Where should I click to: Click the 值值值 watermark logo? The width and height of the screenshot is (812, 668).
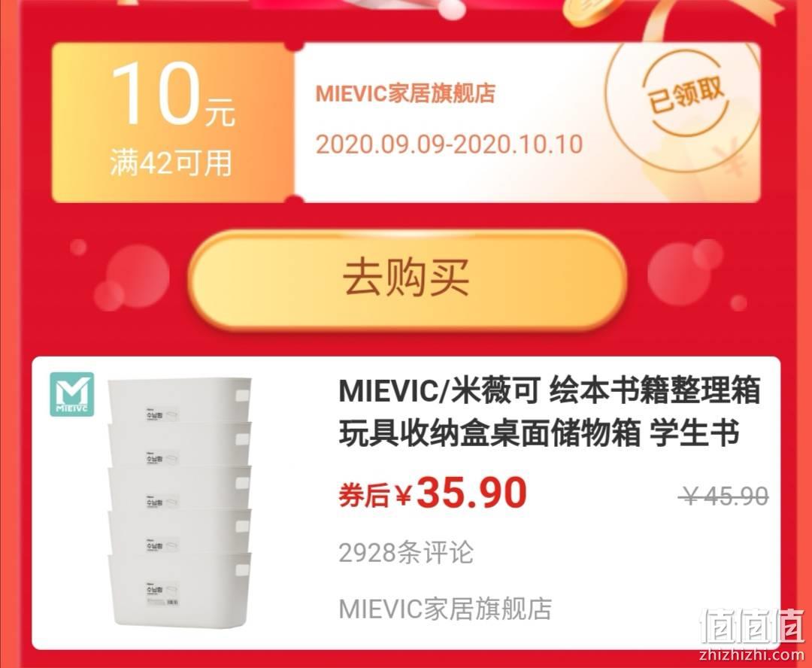coord(753,627)
